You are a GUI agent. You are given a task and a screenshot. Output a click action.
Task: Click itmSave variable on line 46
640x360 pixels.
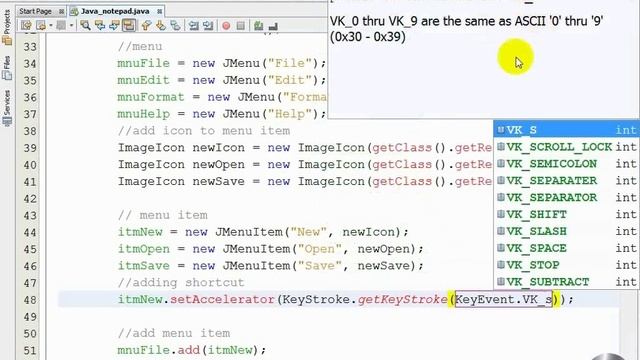tap(143, 266)
